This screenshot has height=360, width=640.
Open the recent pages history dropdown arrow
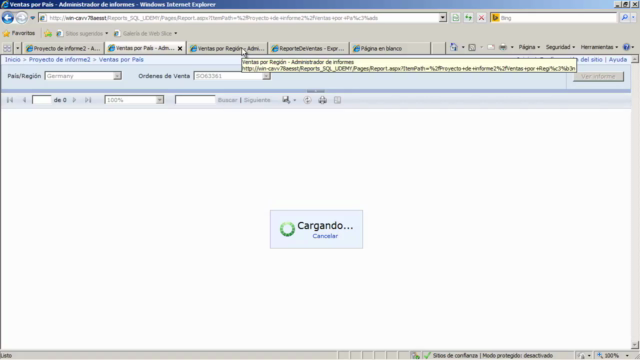pyautogui.click(x=33, y=18)
